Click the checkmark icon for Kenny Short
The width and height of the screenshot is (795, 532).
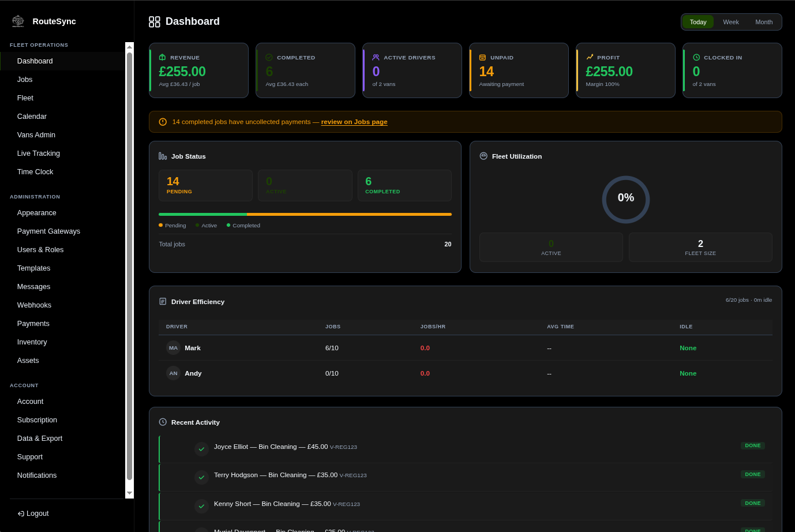(201, 506)
